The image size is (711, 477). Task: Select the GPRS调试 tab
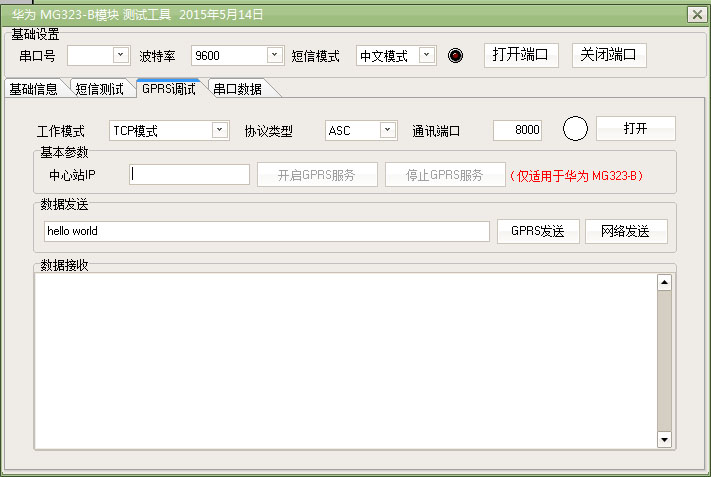[x=168, y=89]
